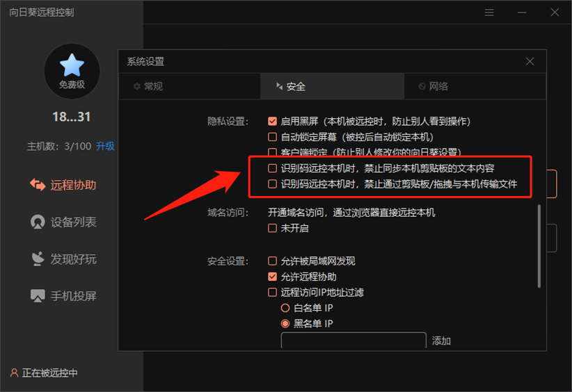Disable the 启用黑屏 checkbox
Viewport: 572px width, 392px height.
(273, 121)
